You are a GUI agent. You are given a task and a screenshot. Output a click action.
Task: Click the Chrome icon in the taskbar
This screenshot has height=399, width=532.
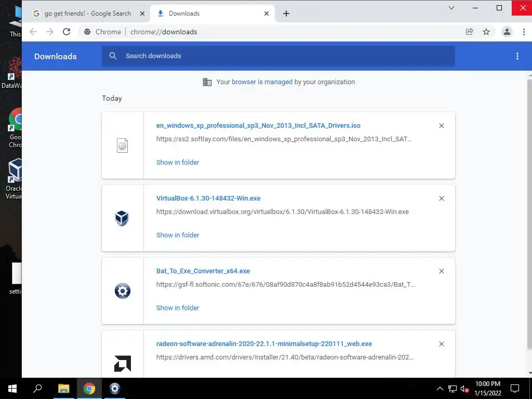89,389
